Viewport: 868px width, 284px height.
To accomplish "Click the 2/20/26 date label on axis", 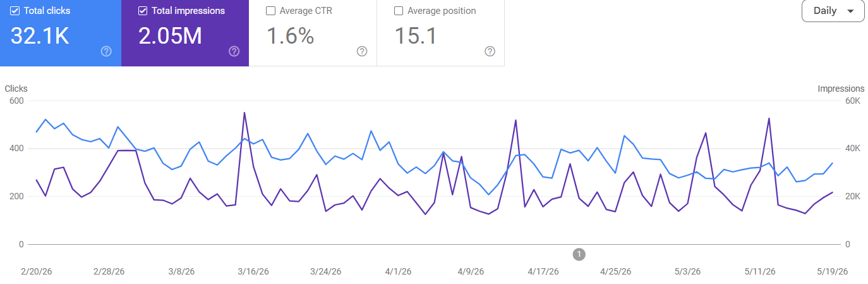I will (x=37, y=271).
